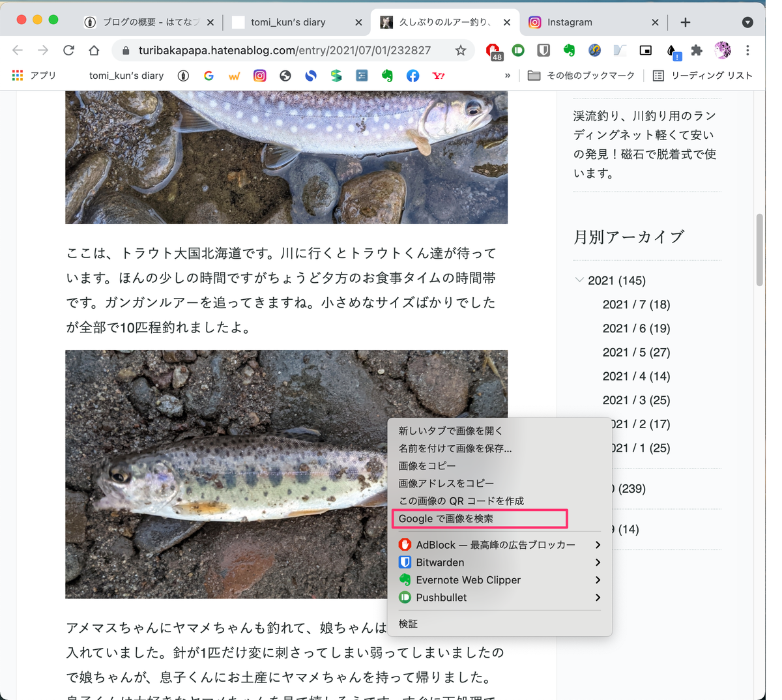The image size is (782, 700).
Task: Focus the address bar URL field
Action: 285,50
